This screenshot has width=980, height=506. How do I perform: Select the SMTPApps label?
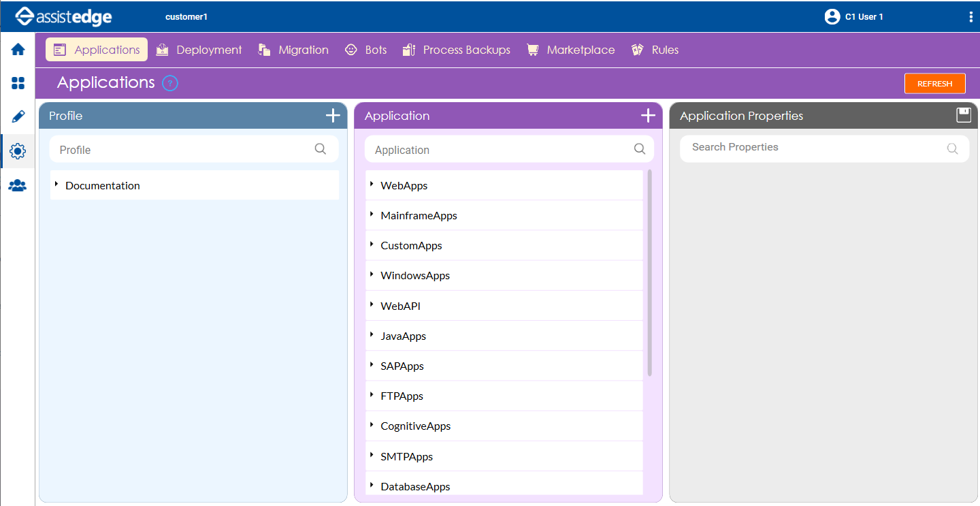[407, 456]
